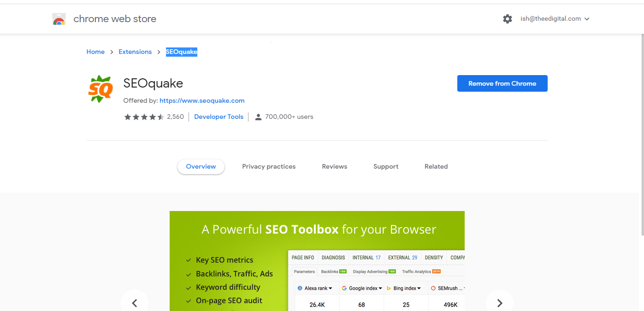This screenshot has height=311, width=644.
Task: Switch to the Reviews tab
Action: pos(334,166)
